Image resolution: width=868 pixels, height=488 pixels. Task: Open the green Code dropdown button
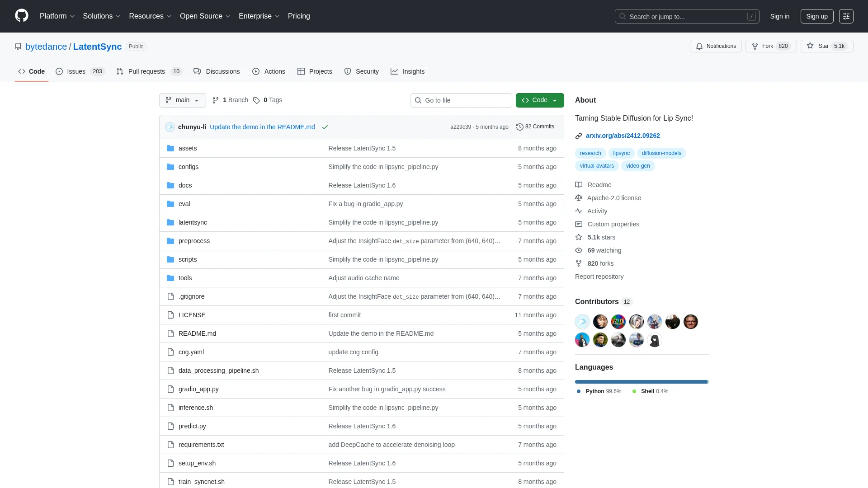539,100
